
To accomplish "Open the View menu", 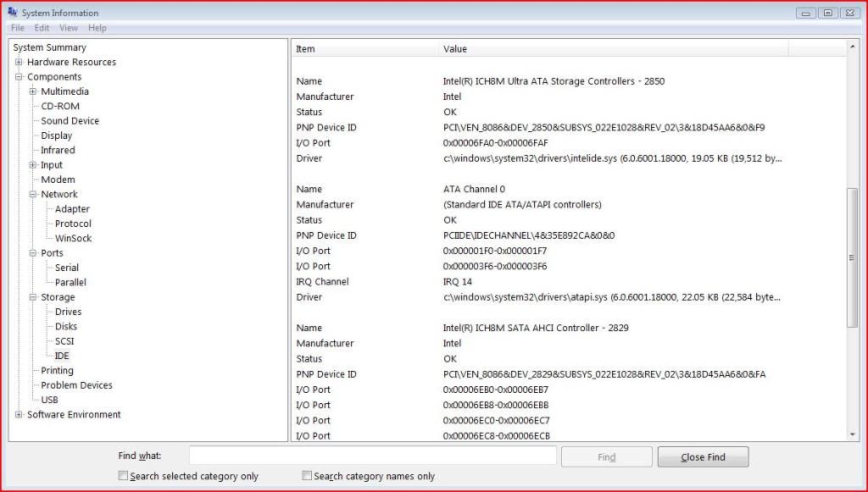I will (x=69, y=28).
